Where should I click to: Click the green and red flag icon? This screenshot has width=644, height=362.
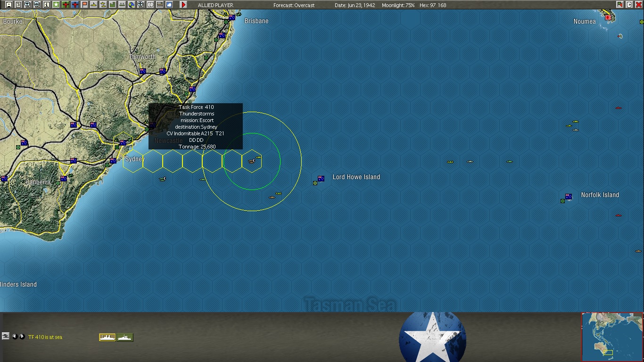coord(619,5)
